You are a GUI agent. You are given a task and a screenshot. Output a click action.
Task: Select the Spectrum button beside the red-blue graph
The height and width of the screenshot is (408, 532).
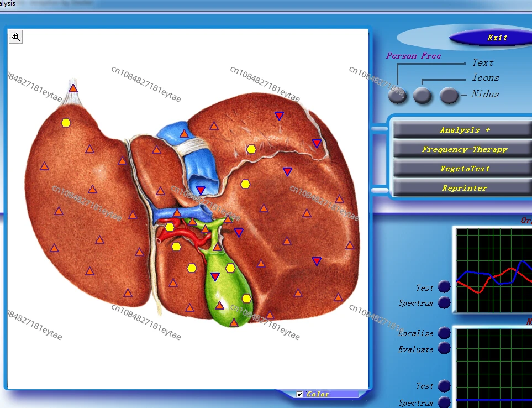(444, 302)
